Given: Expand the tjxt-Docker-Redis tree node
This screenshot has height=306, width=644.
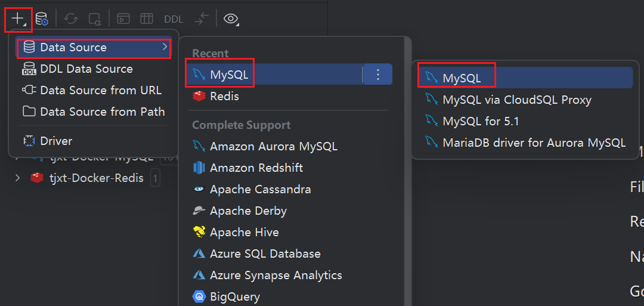Looking at the screenshot, I should pos(18,178).
